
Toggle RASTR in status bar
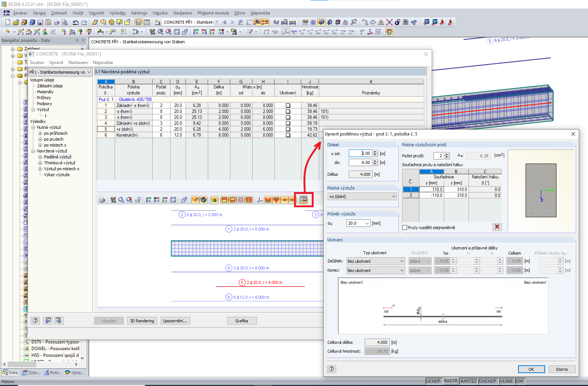[x=450, y=381]
